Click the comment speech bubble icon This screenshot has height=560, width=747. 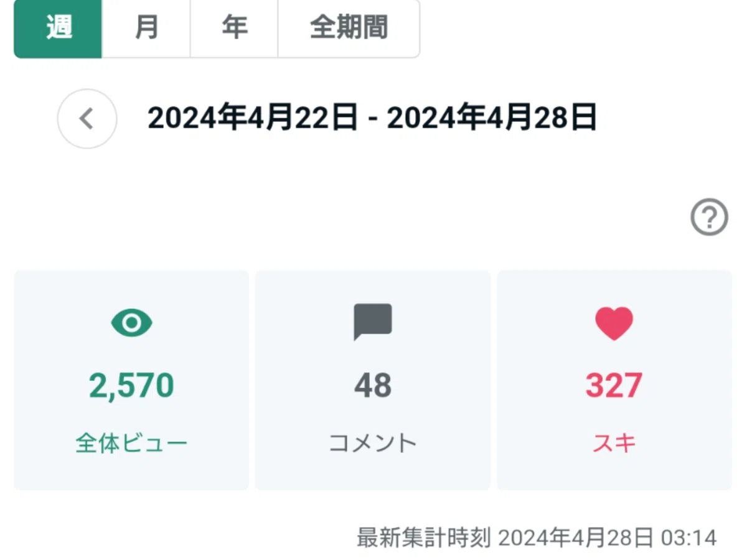click(373, 322)
